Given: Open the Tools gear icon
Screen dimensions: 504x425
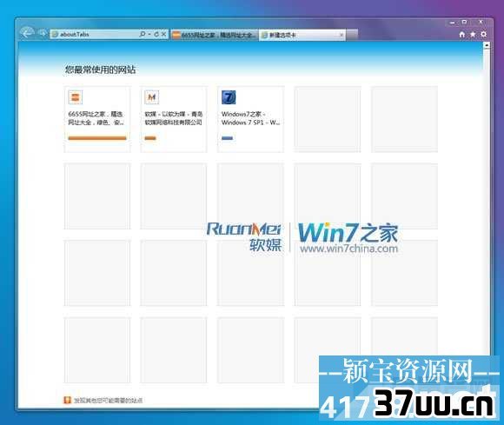Looking at the screenshot, I should [483, 34].
